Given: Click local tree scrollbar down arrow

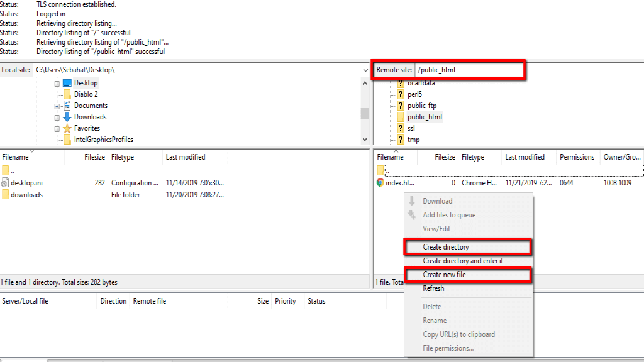Looking at the screenshot, I should [x=365, y=140].
